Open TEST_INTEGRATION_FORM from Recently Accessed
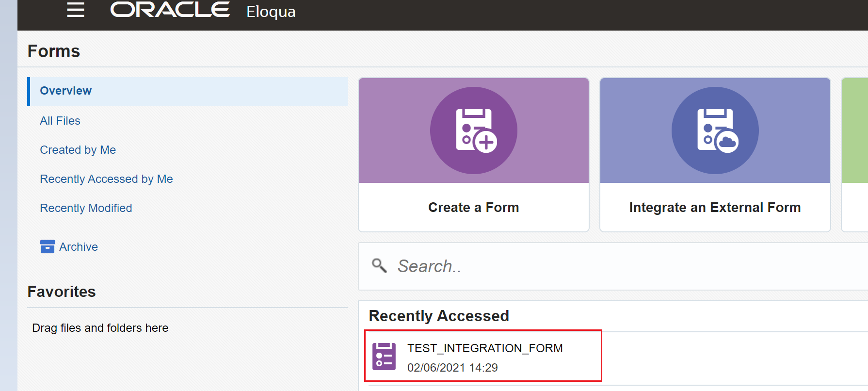Image resolution: width=868 pixels, height=391 pixels. click(483, 356)
